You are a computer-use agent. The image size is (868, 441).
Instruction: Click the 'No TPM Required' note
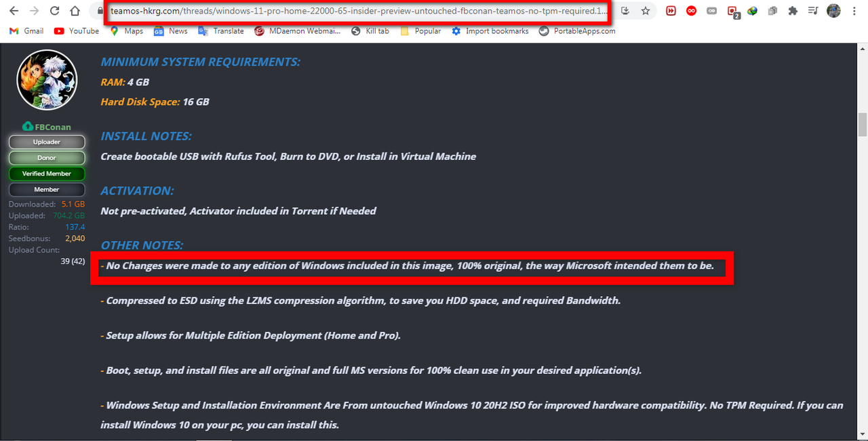pos(472,415)
